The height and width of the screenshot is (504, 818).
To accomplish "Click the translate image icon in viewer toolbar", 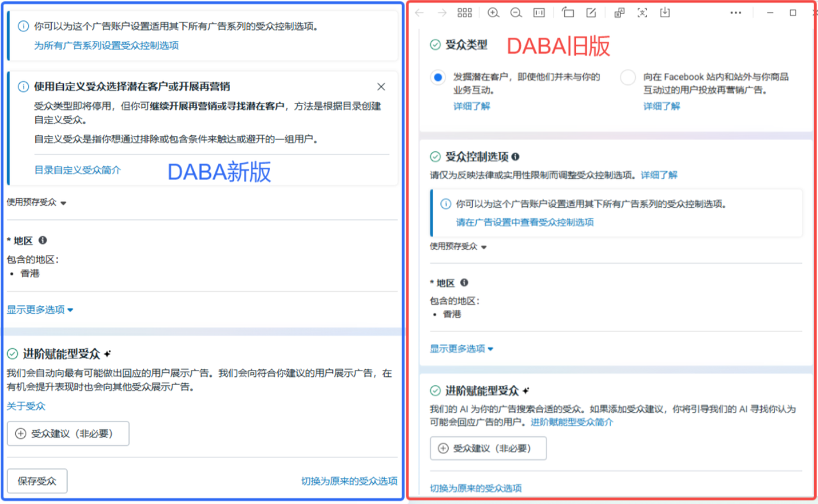I will 619,13.
